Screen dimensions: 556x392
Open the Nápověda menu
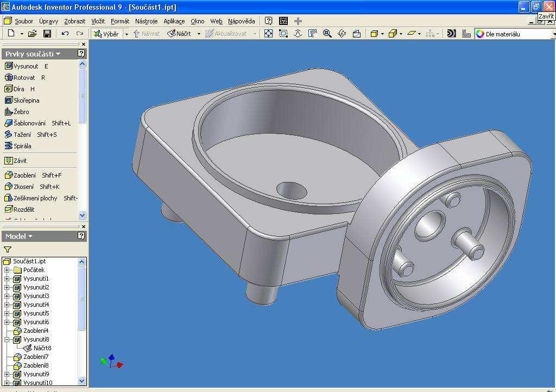point(242,21)
